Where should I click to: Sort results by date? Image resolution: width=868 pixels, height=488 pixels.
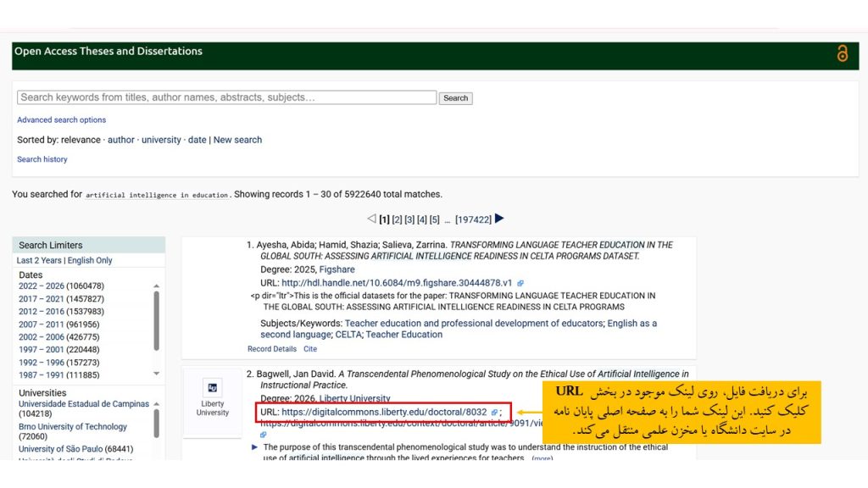pyautogui.click(x=197, y=140)
